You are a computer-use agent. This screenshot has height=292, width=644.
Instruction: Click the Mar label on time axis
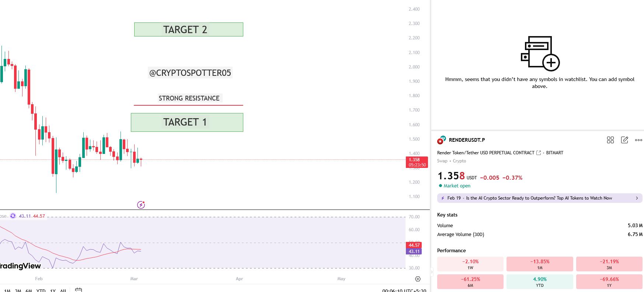[134, 279]
